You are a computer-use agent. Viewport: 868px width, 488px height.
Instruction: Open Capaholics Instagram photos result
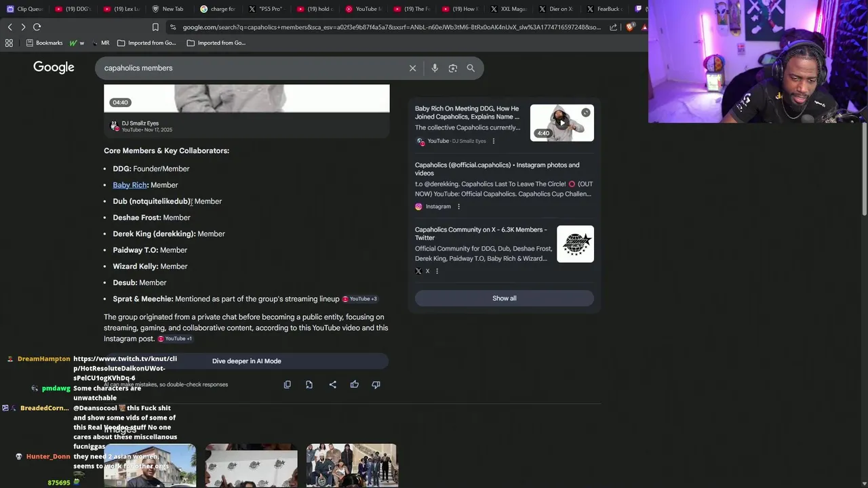tap(497, 169)
